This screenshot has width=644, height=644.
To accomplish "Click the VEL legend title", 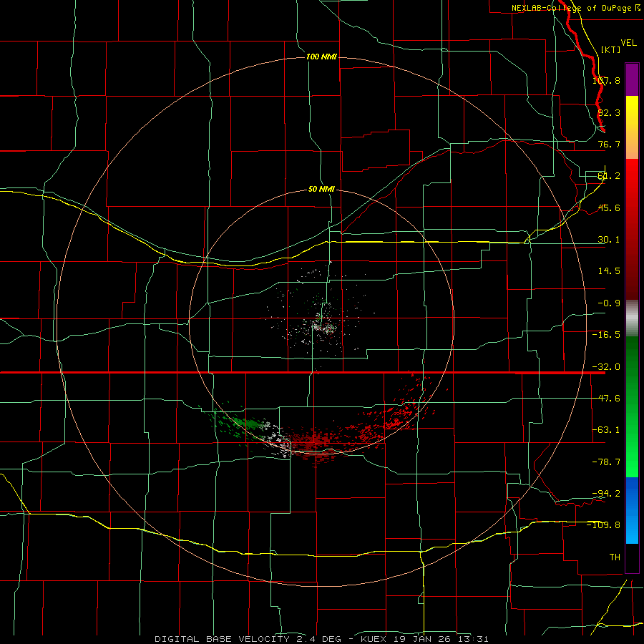I will (628, 43).
